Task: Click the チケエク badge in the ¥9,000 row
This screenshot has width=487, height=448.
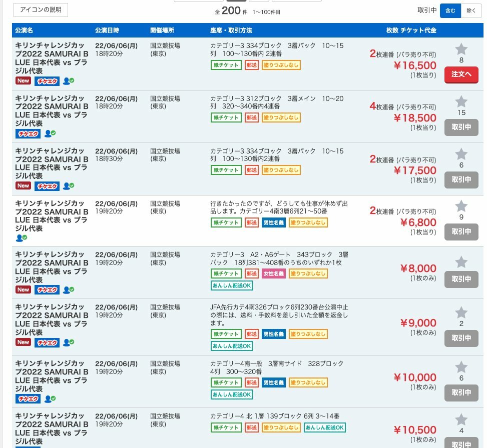Action: [x=47, y=342]
